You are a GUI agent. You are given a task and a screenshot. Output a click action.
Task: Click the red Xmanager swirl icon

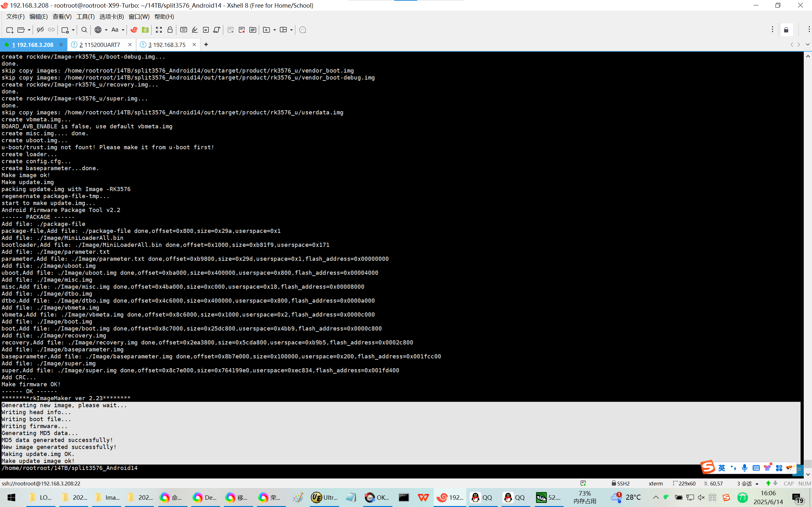pos(134,30)
